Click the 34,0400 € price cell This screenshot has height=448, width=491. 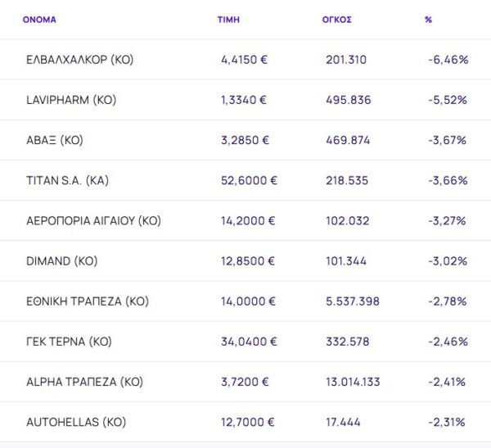(x=249, y=342)
